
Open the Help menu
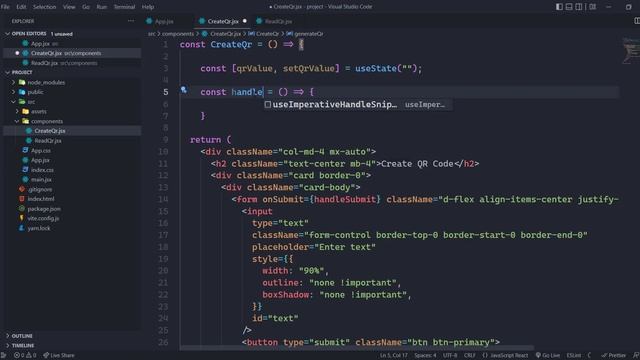tap(148, 7)
